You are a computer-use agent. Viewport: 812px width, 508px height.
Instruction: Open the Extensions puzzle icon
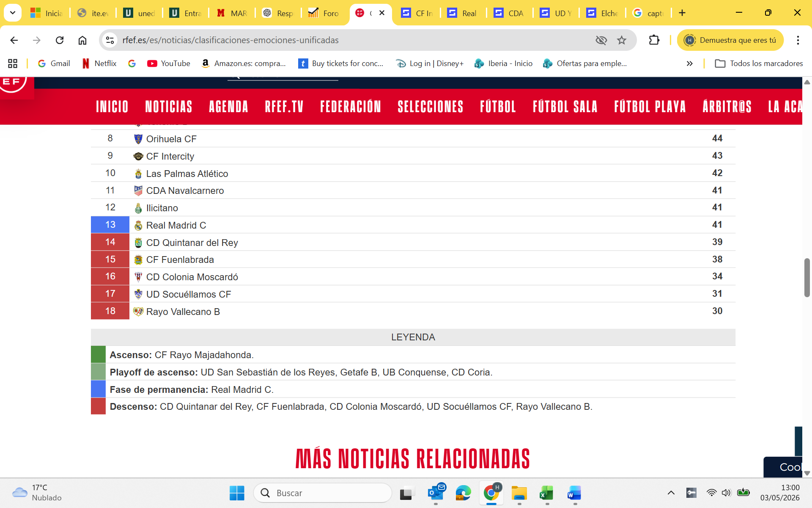click(x=654, y=40)
